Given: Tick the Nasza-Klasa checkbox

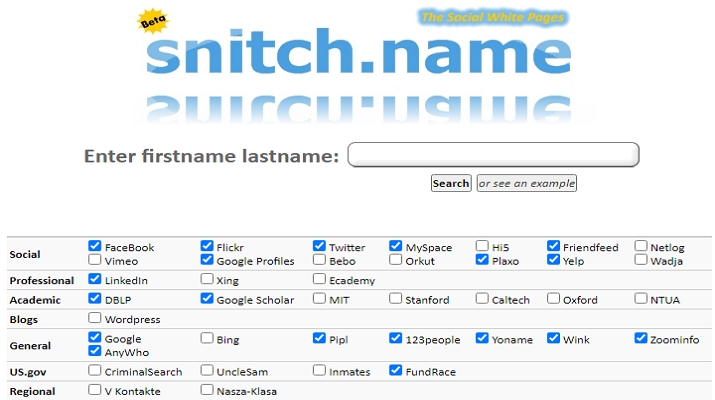Looking at the screenshot, I should point(207,390).
